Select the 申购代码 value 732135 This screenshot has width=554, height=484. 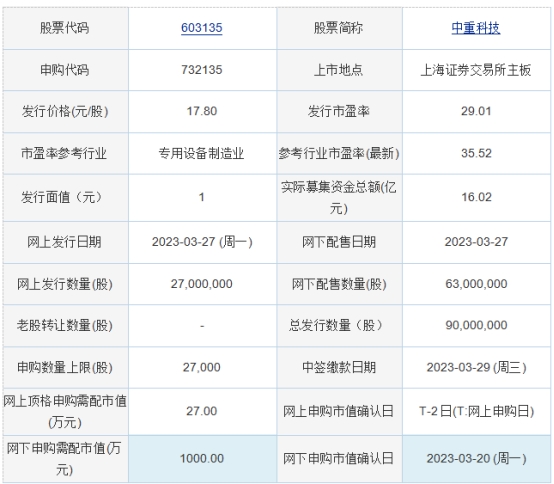(202, 70)
